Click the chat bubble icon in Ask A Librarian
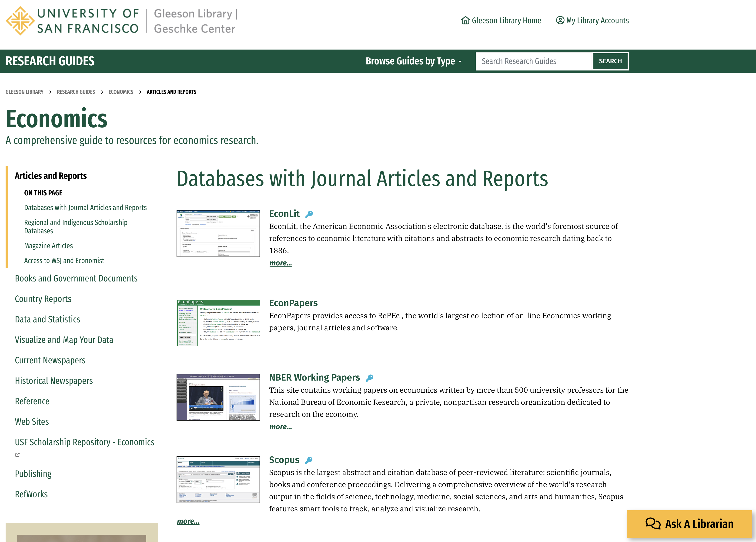This screenshot has width=756, height=542. 653,523
